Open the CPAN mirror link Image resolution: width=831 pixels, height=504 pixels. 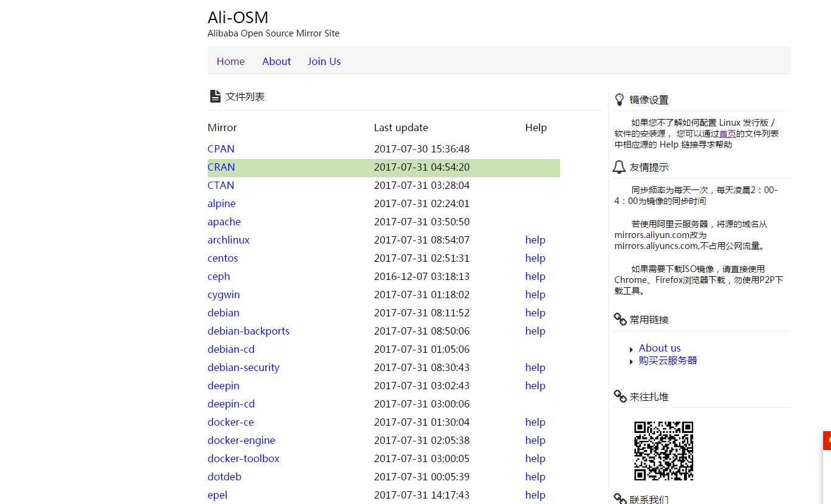[x=221, y=149]
